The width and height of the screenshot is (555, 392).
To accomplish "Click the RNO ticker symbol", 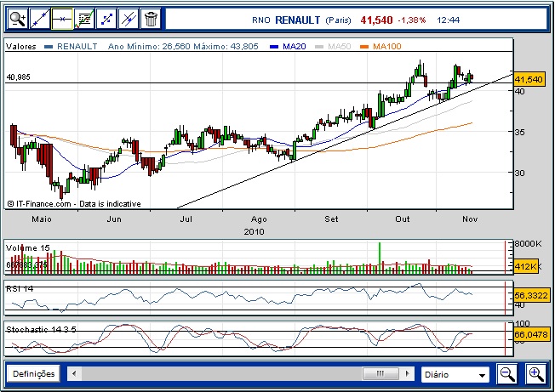I will (261, 20).
